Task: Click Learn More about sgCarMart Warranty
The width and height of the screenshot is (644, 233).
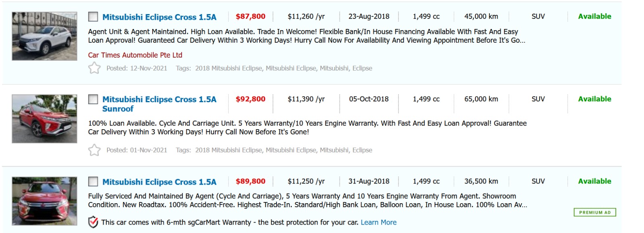Action: point(378,222)
